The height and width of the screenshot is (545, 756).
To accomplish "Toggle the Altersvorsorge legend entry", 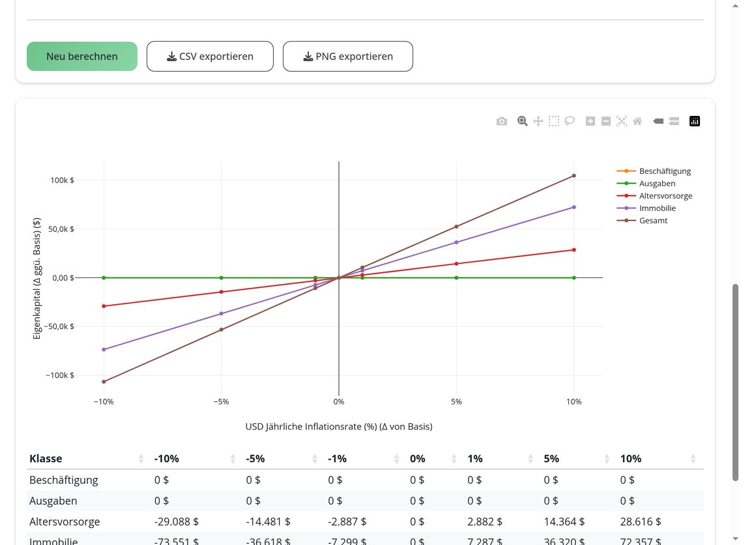I will [654, 196].
